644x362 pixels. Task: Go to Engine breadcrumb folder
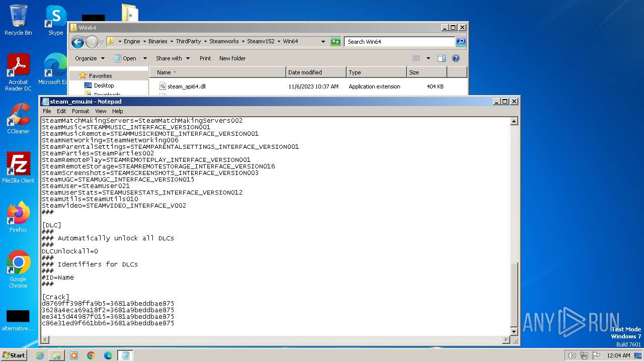[x=132, y=42]
